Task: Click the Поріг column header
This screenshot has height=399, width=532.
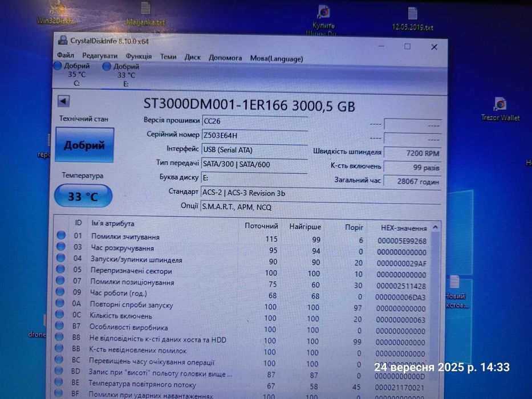Action: tap(354, 227)
